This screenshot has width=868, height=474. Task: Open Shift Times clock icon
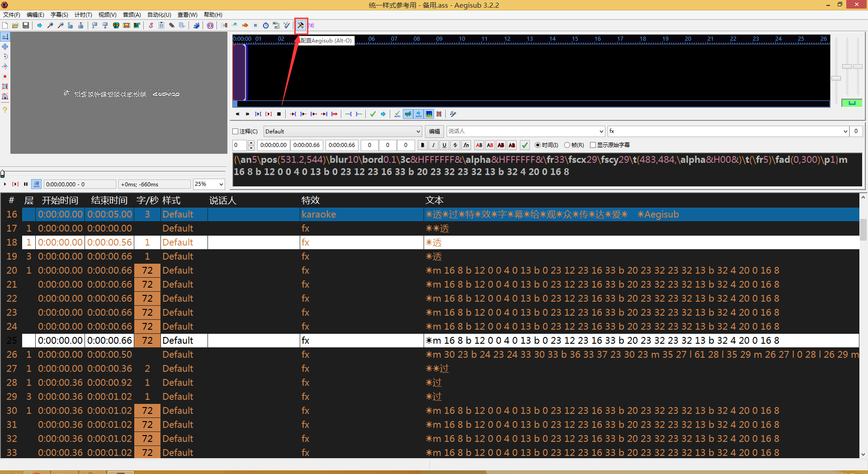[x=266, y=25]
